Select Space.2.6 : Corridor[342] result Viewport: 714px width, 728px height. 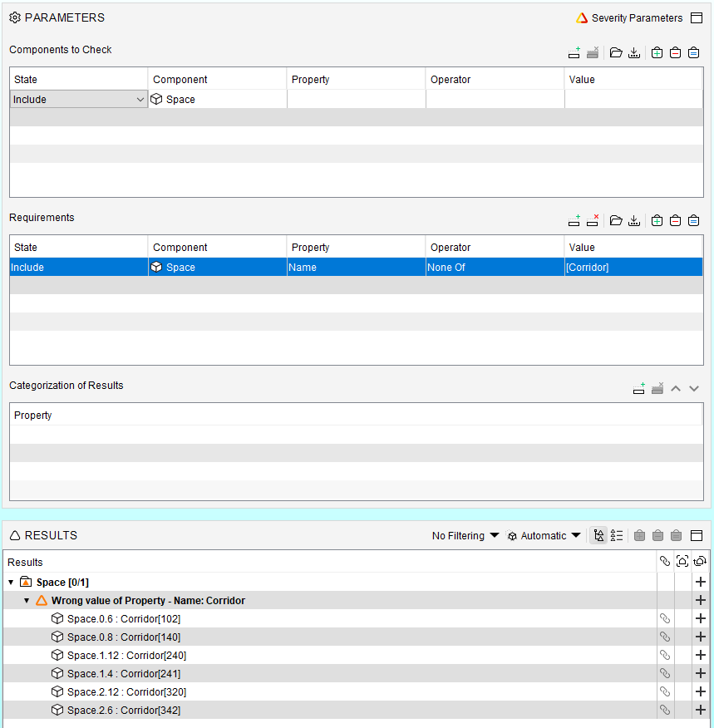tap(124, 710)
